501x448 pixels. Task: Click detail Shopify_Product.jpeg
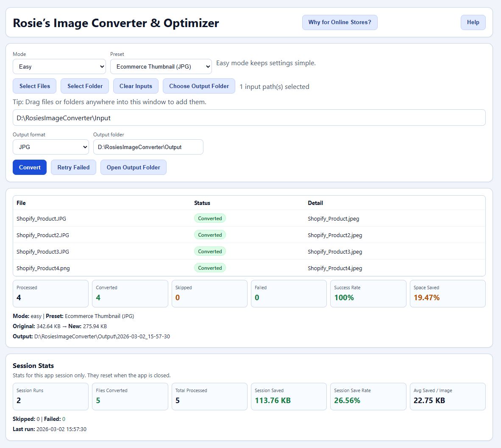(x=333, y=218)
